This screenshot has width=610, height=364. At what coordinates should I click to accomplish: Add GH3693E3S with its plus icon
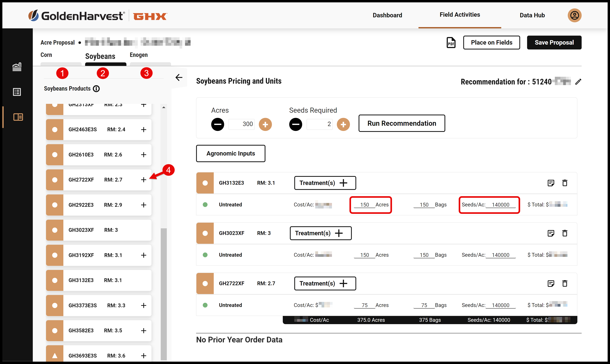pyautogui.click(x=144, y=356)
